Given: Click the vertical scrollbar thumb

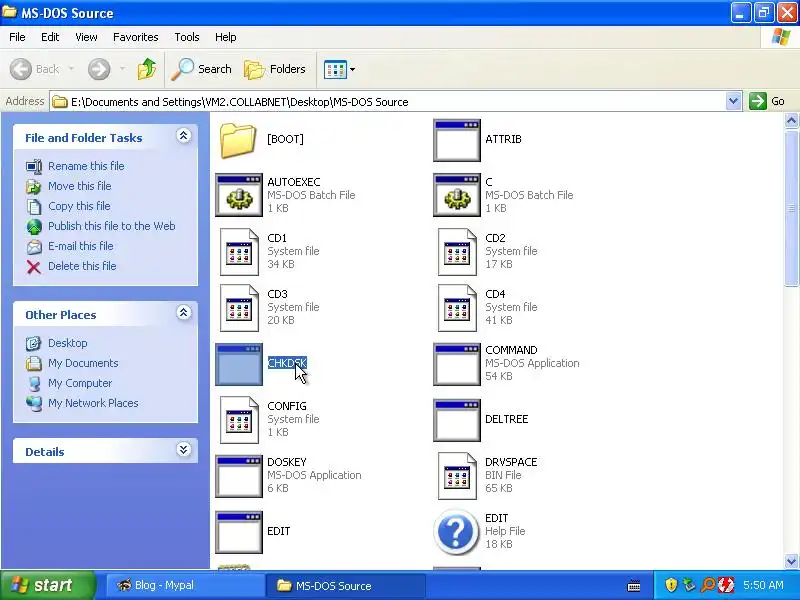Looking at the screenshot, I should [791, 208].
